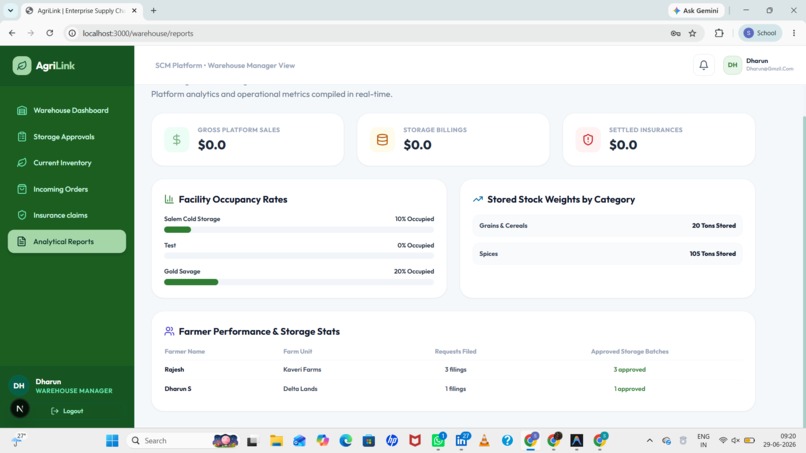The image size is (806, 453).
Task: Select Insurance claims
Action: click(x=67, y=215)
